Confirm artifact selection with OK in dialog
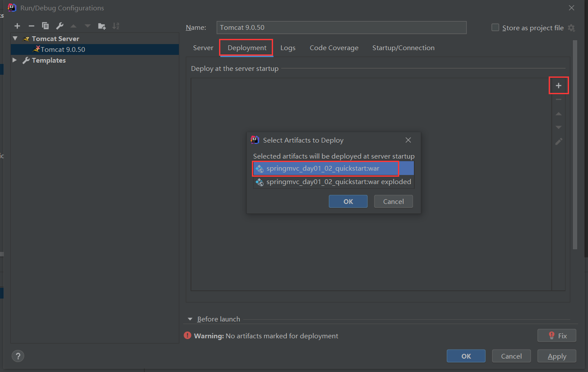 point(348,201)
